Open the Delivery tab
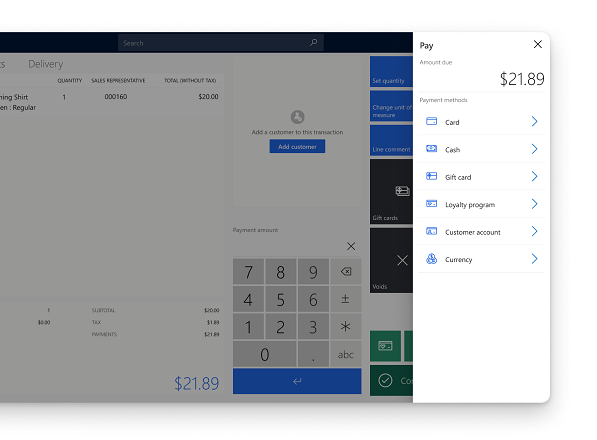Screen dimensions: 597x440 pyautogui.click(x=46, y=64)
